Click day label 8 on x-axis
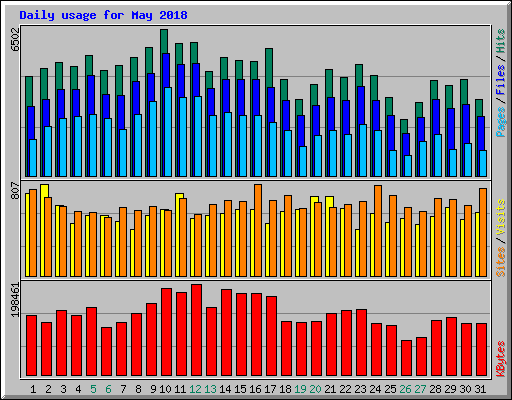This screenshot has height=400, width=512. [138, 389]
